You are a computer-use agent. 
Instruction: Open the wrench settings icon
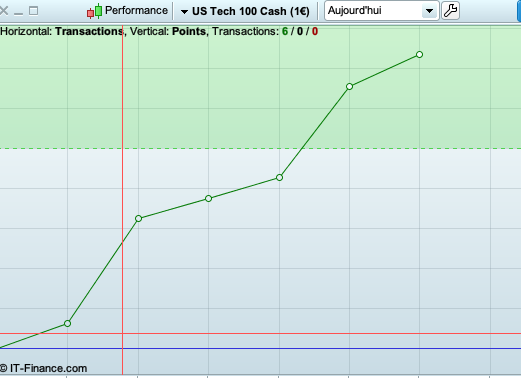pyautogui.click(x=450, y=11)
